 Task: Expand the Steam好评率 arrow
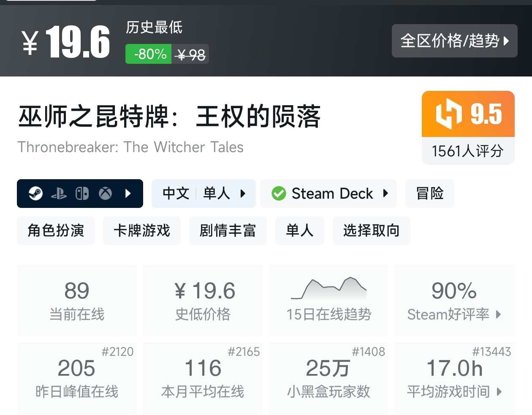[499, 314]
